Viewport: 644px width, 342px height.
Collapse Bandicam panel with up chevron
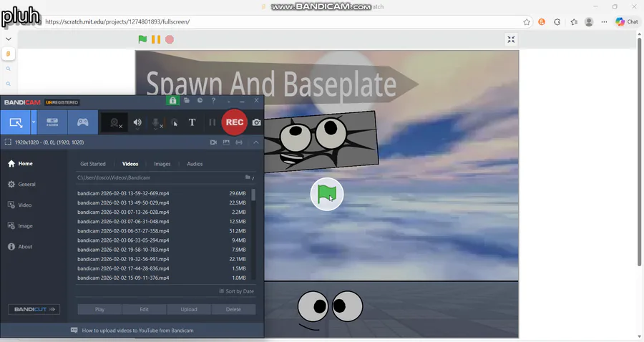255,142
